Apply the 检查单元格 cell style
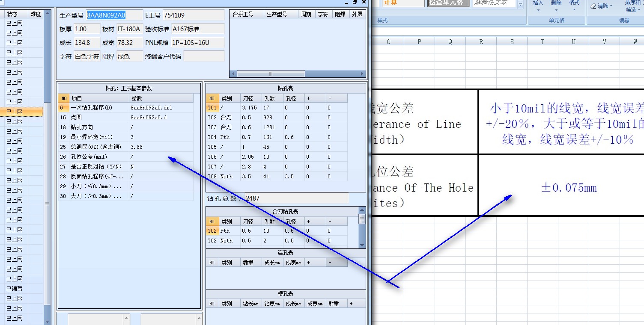 [448, 3]
